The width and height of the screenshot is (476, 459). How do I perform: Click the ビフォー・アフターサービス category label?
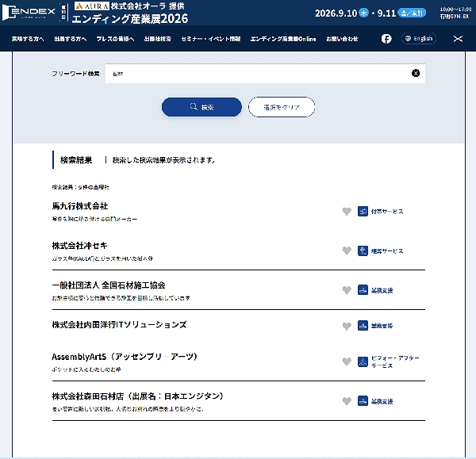coord(395,361)
